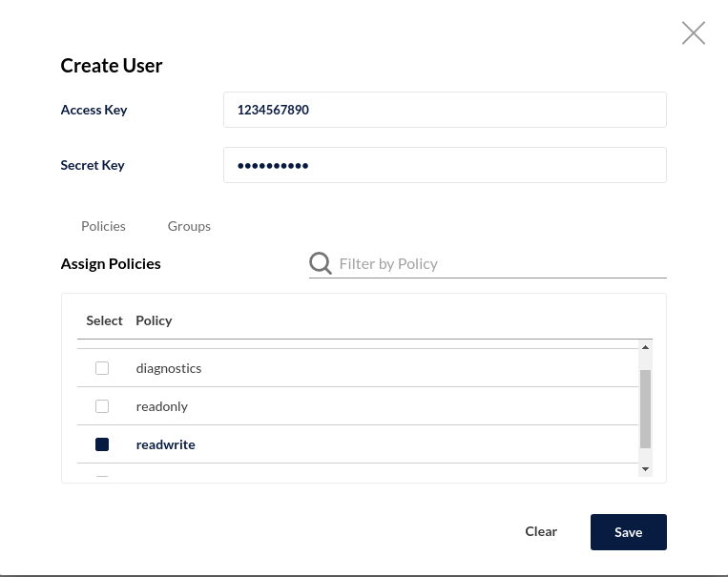The height and width of the screenshot is (577, 728).
Task: Click the policy list scrollbar thumb
Action: tap(645, 409)
